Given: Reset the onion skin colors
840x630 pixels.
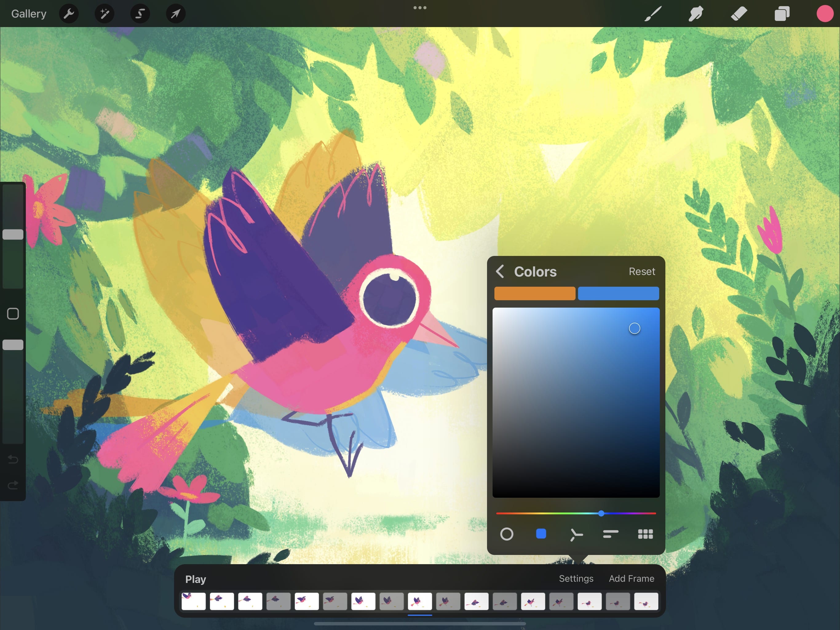Looking at the screenshot, I should coord(642,271).
